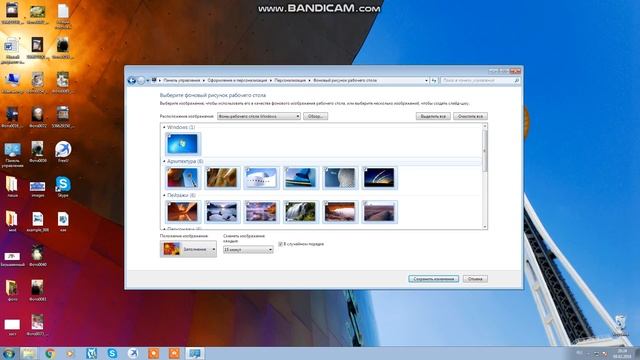This screenshot has width=640, height=360.
Task: Open the 15 минут interval dropdown
Action: pos(248,249)
